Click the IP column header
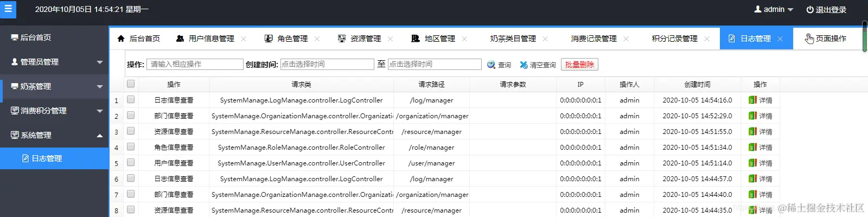Screen dimensions: 868x217 point(580,85)
